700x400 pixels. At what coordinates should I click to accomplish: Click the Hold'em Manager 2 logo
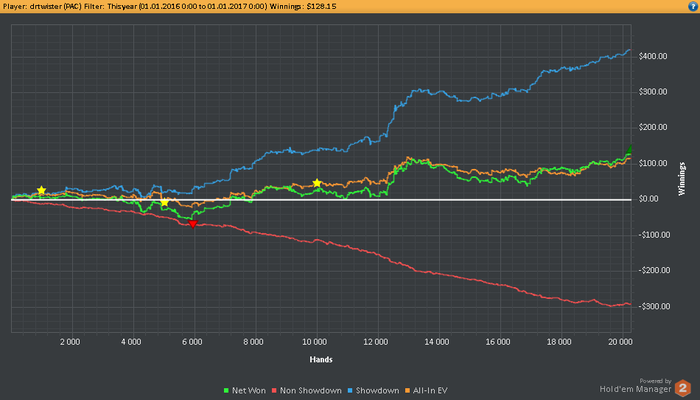tap(683, 388)
